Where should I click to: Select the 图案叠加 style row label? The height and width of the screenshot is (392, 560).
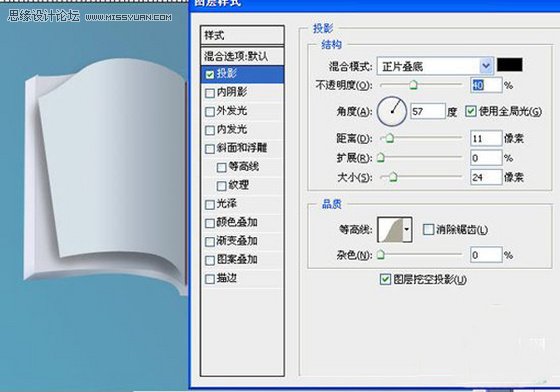[237, 260]
